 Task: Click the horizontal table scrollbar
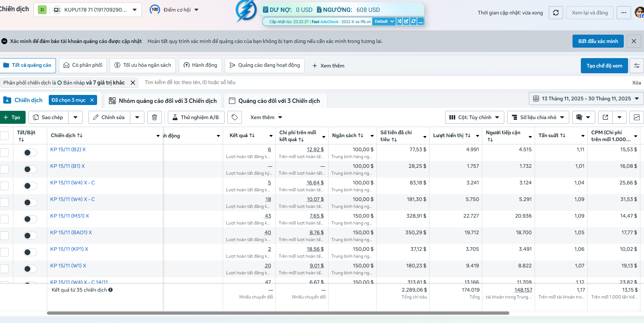pos(278,313)
